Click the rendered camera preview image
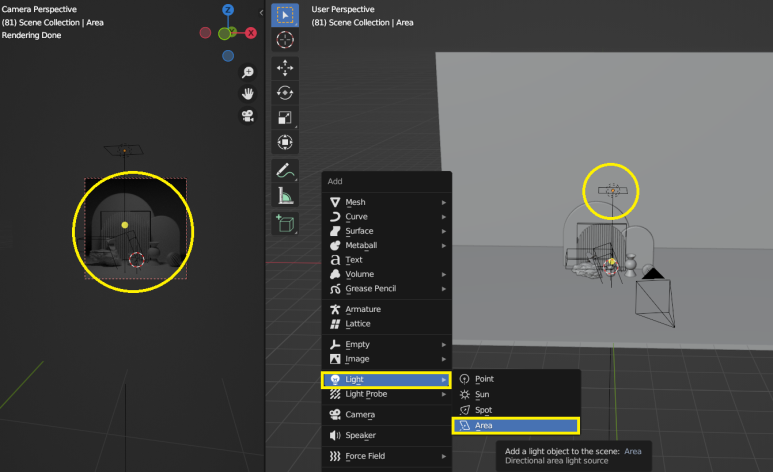 coord(136,228)
